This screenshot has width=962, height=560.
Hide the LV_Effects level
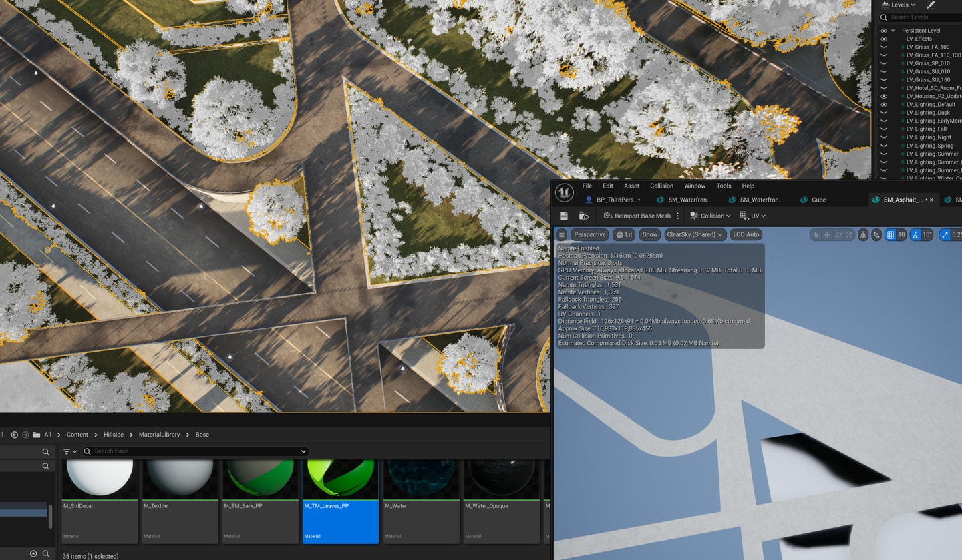[884, 39]
